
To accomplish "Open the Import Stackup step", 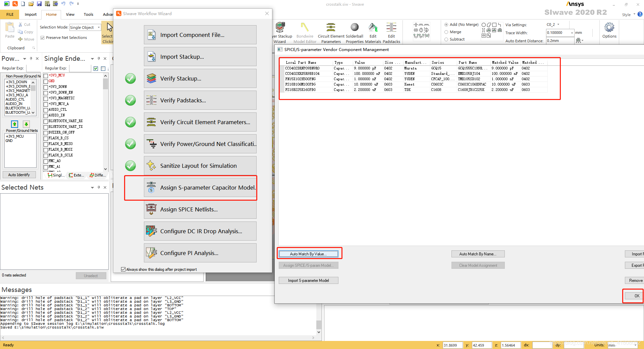I will point(200,57).
